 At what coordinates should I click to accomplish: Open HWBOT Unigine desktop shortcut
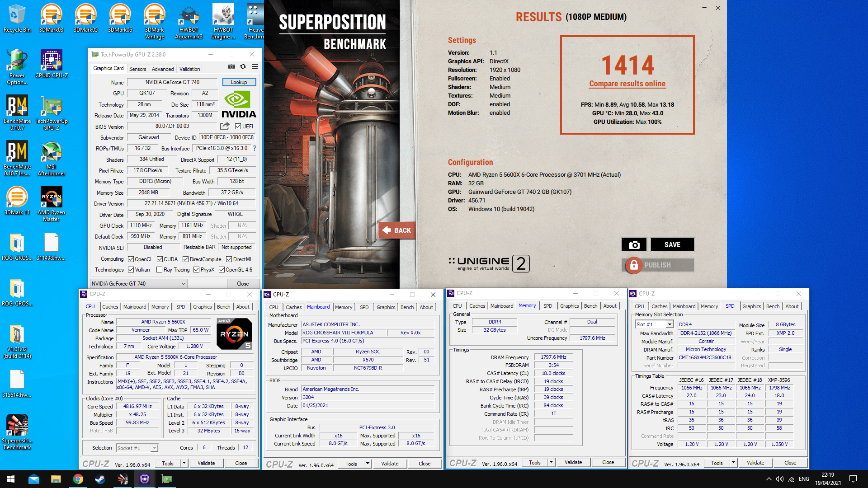coord(223,22)
